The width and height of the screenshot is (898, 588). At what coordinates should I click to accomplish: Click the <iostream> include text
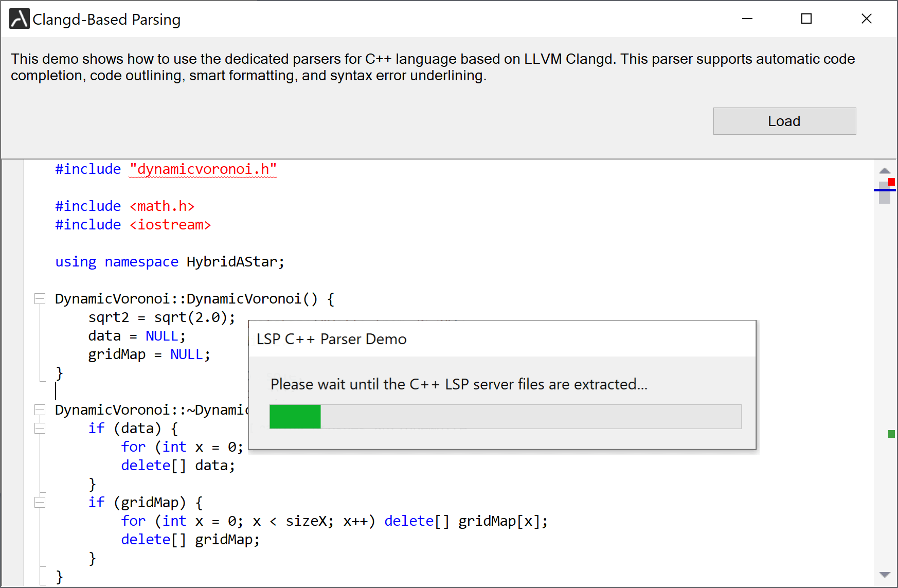click(x=170, y=225)
